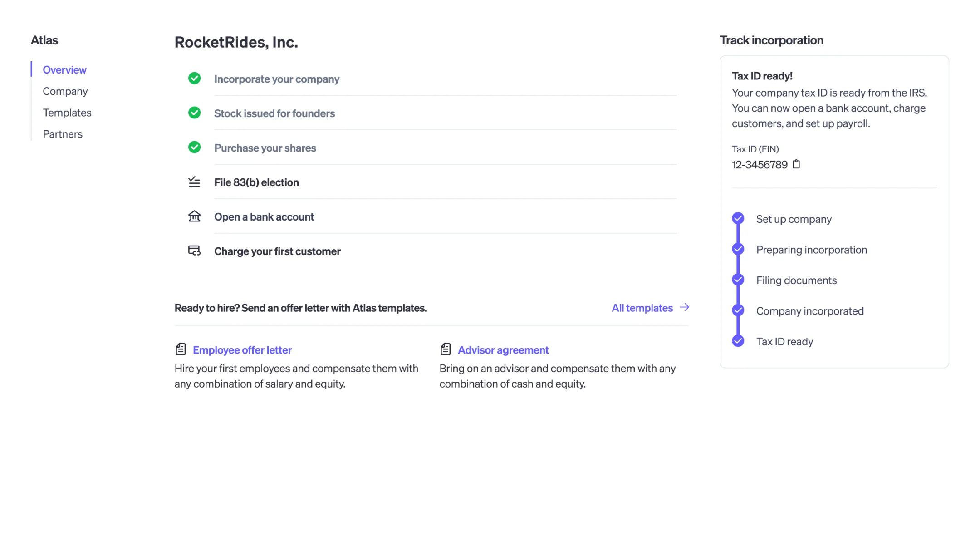Open the Advisor agreement template link
Viewport: 980px width, 536px height.
click(503, 350)
